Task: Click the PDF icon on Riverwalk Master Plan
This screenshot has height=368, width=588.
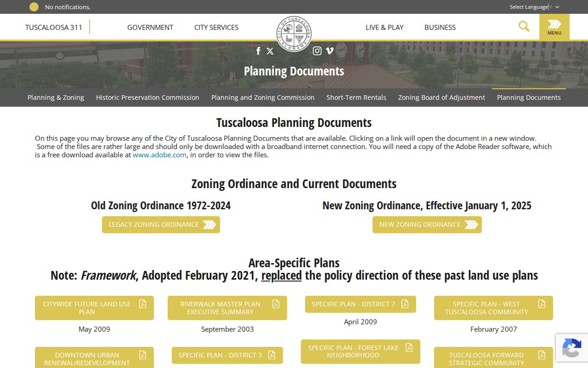Action: click(x=276, y=304)
